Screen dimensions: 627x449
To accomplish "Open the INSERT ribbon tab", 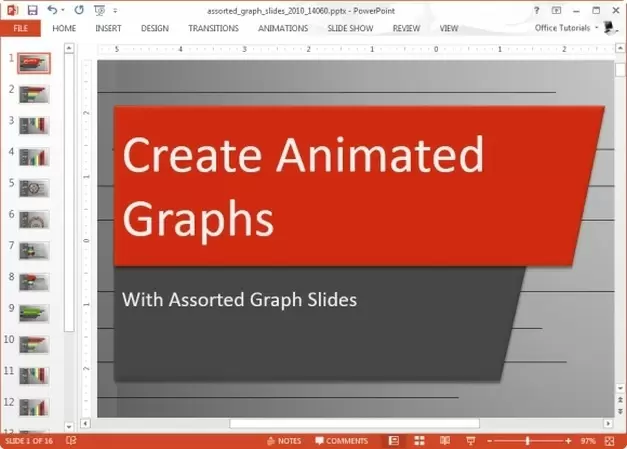I will click(108, 28).
